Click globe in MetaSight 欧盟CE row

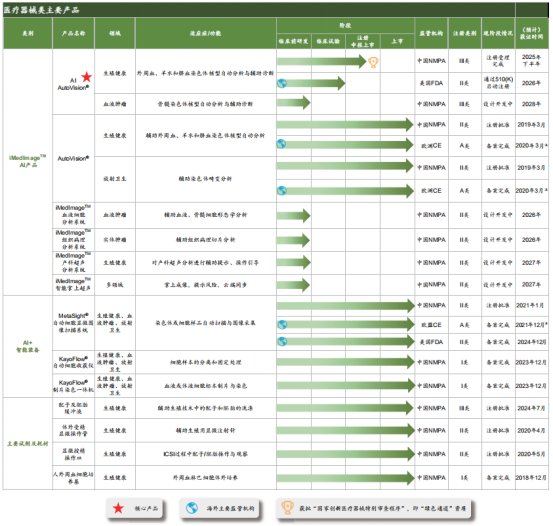point(282,325)
